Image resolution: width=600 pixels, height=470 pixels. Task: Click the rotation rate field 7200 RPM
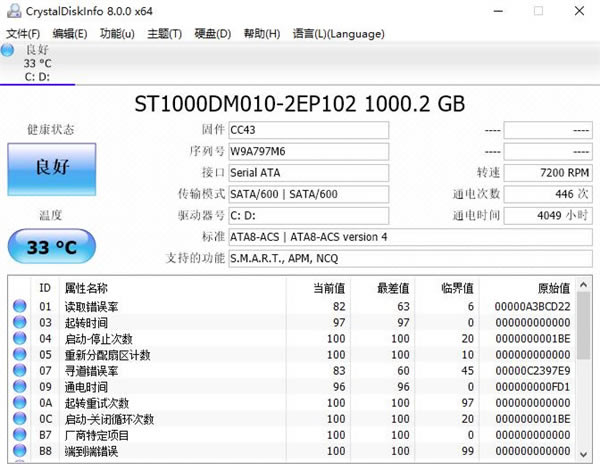click(548, 173)
